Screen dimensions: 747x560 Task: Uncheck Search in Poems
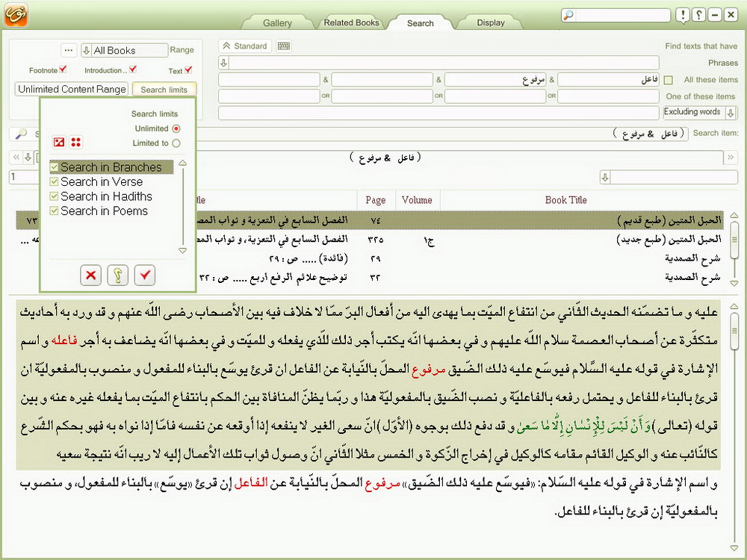pos(55,211)
